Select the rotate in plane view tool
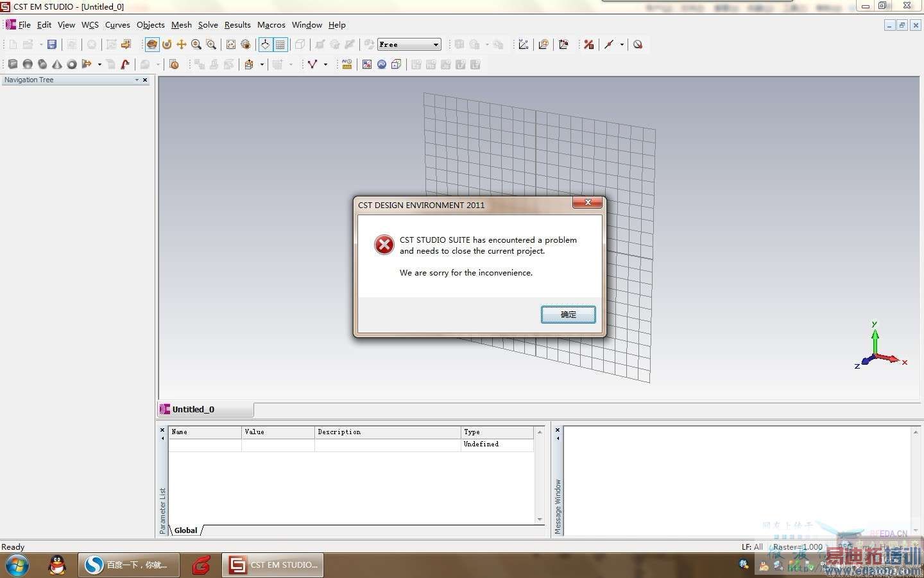Screen dimensions: 924x578 click(167, 44)
